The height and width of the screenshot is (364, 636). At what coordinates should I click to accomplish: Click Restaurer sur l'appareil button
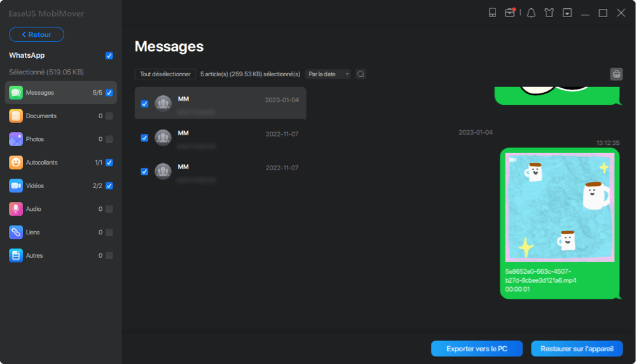[x=577, y=349]
